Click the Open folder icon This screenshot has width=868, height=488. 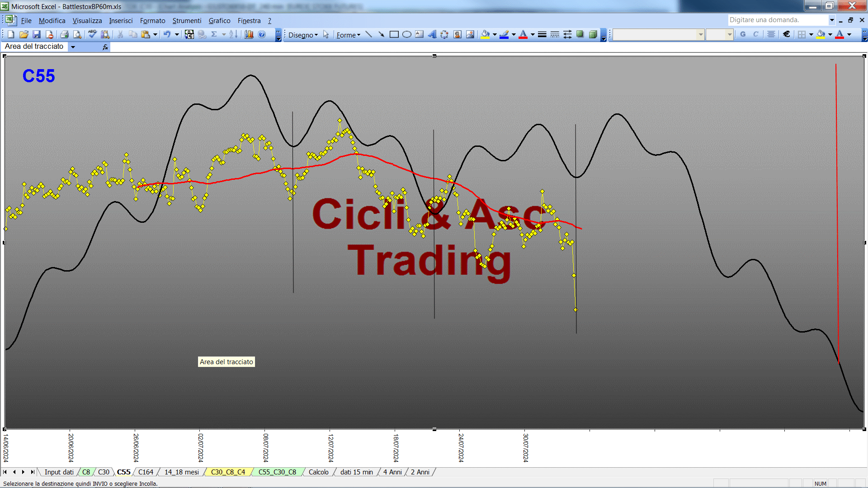pos(24,34)
